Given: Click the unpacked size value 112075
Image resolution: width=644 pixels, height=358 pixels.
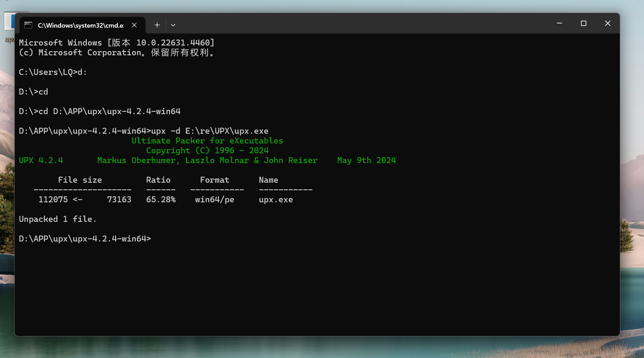Looking at the screenshot, I should pyautogui.click(x=53, y=199).
